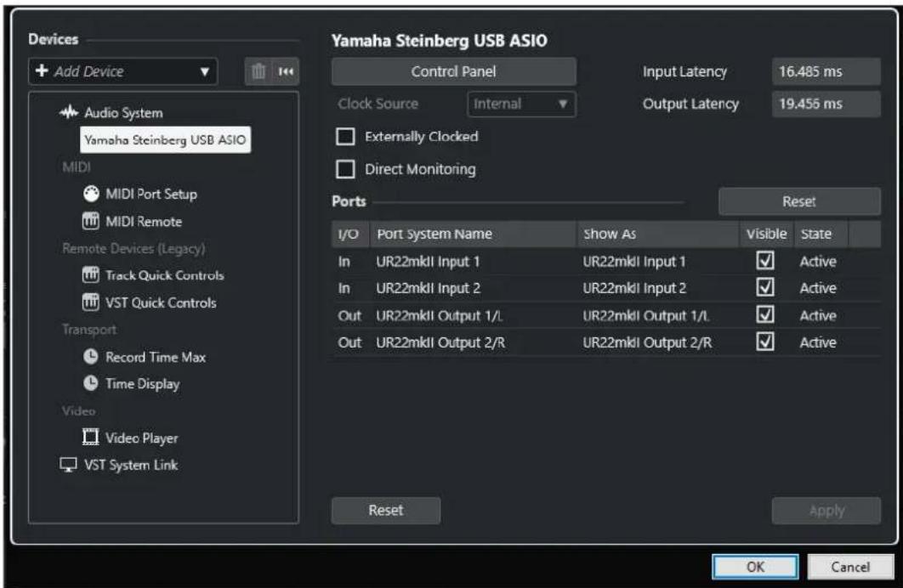Uncheck Visible for UR22mkII Output 1/L
The height and width of the screenshot is (588, 903).
764,314
